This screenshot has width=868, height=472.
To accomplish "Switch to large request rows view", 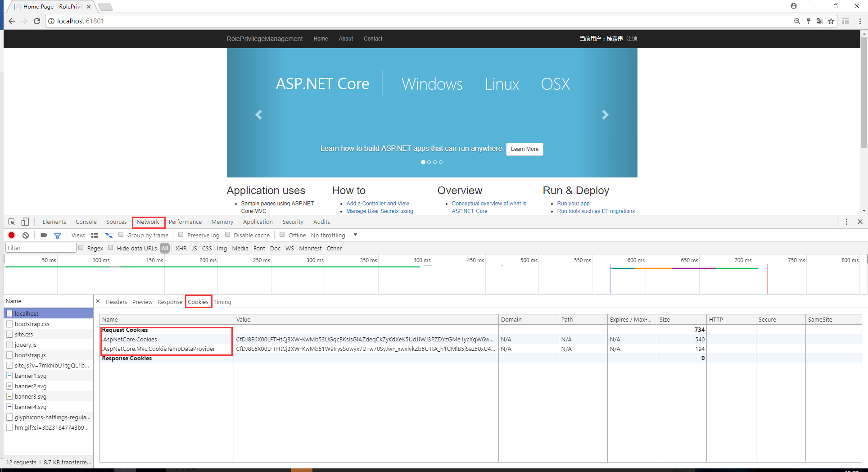I will (95, 235).
